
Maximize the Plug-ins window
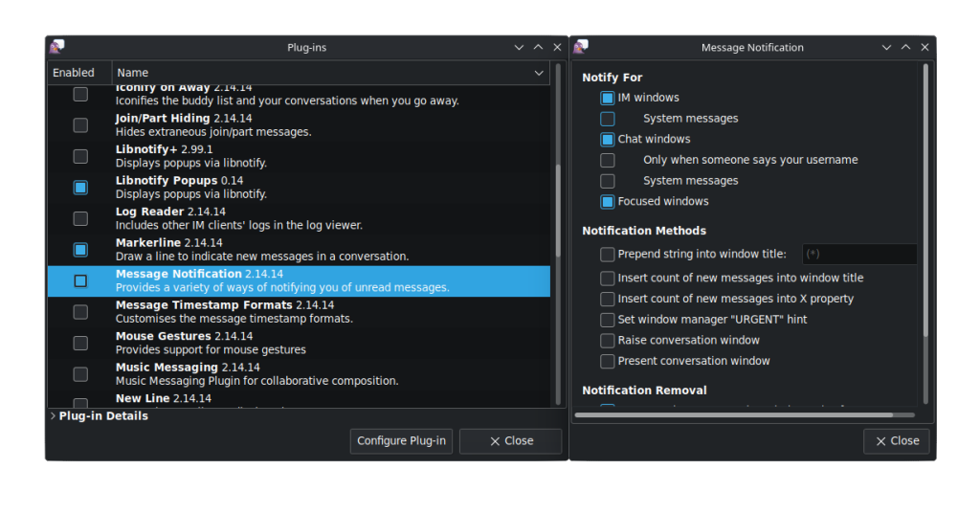click(x=538, y=48)
